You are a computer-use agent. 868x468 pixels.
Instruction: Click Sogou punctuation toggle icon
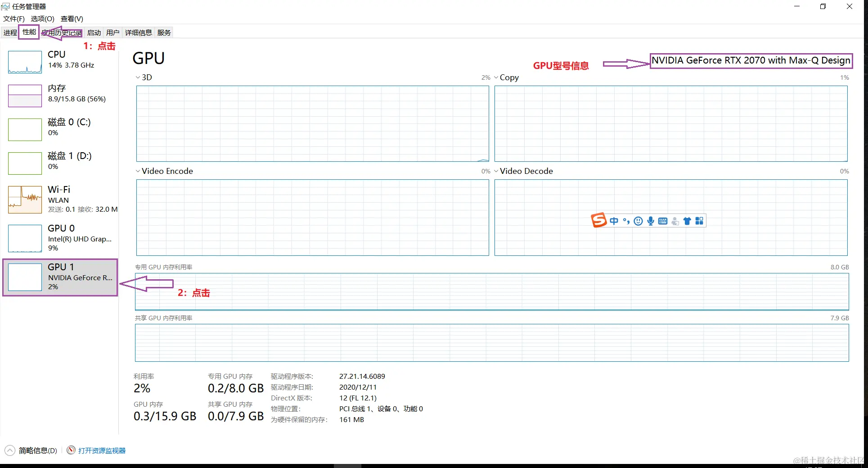tap(626, 221)
